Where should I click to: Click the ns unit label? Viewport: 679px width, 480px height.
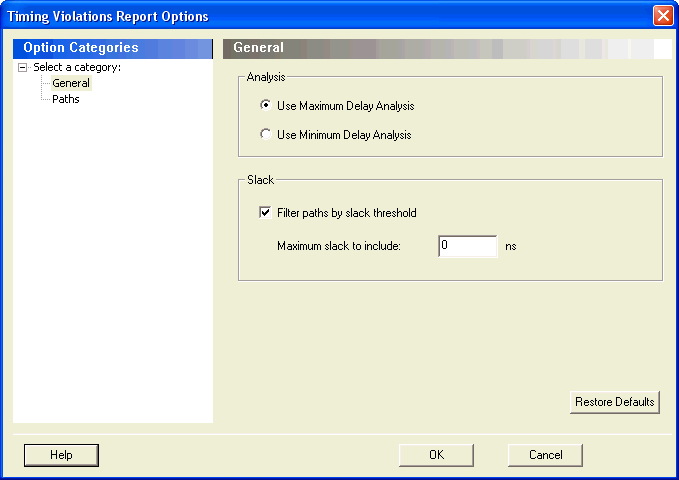(511, 246)
